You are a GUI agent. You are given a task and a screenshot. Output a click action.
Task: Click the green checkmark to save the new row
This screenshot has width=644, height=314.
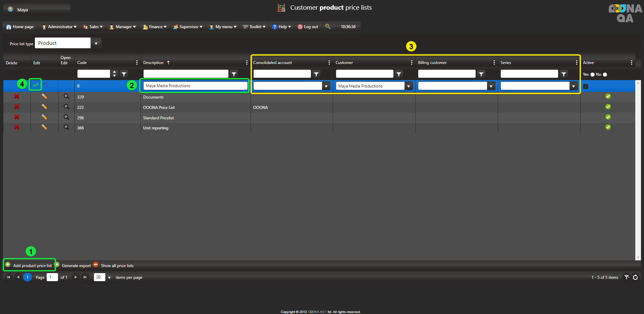pyautogui.click(x=36, y=85)
